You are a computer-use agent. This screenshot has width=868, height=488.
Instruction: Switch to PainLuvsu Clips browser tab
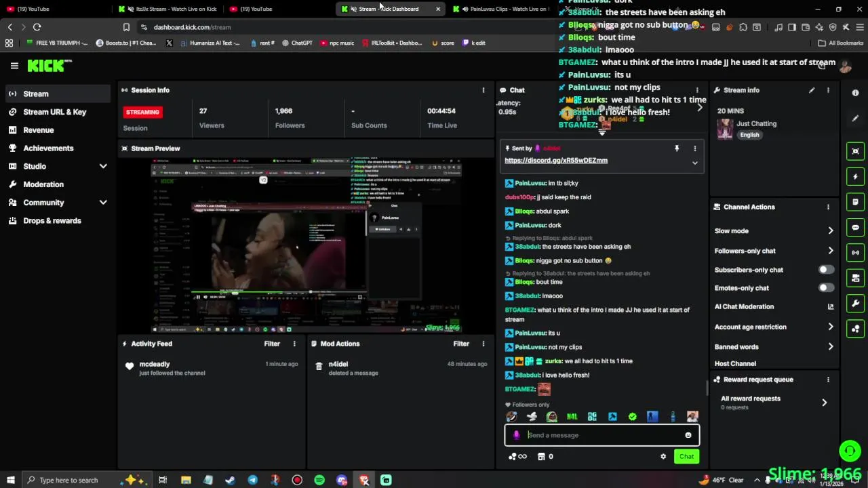point(502,9)
